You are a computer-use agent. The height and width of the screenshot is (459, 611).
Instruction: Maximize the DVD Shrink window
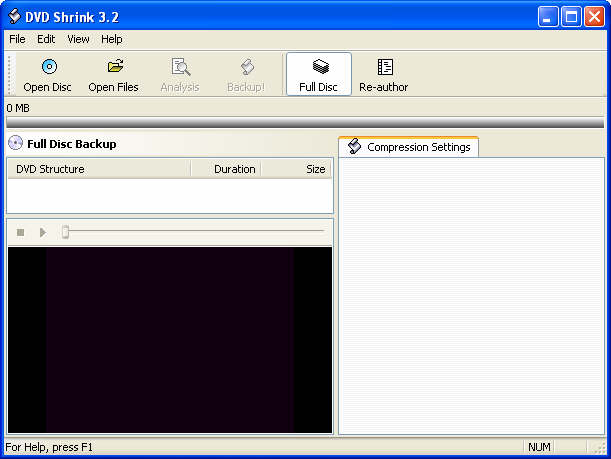(x=571, y=17)
